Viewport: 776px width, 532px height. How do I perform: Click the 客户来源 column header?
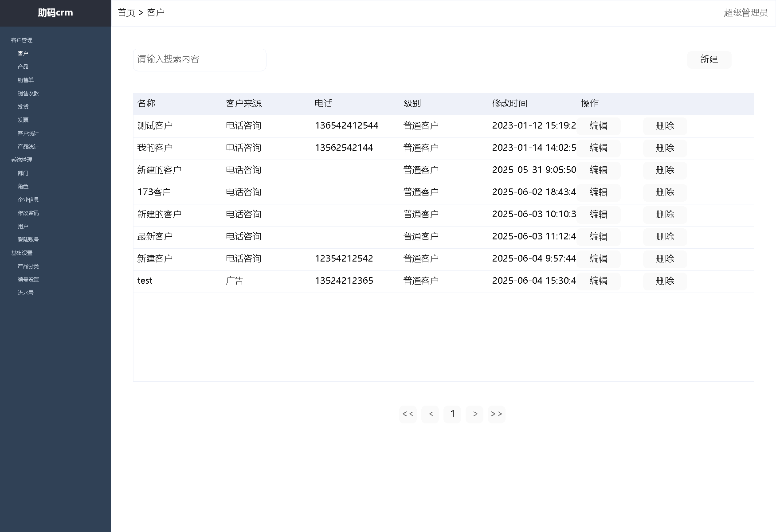pyautogui.click(x=244, y=103)
